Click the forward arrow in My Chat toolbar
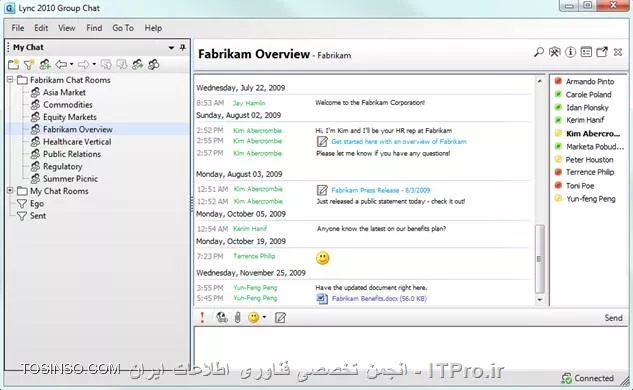 click(x=84, y=64)
